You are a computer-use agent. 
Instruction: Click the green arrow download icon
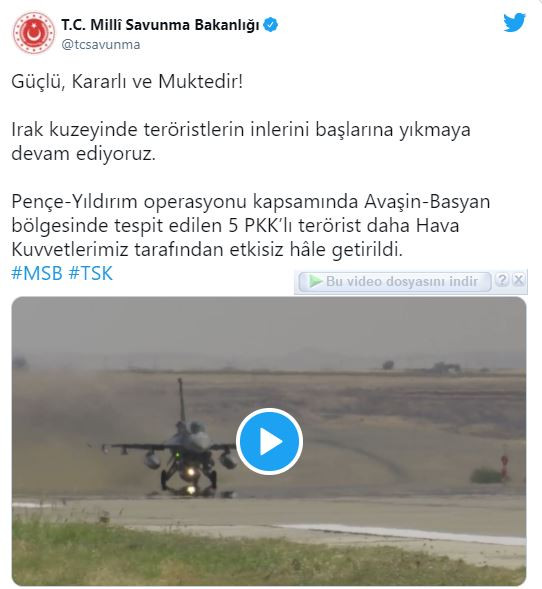(x=315, y=281)
